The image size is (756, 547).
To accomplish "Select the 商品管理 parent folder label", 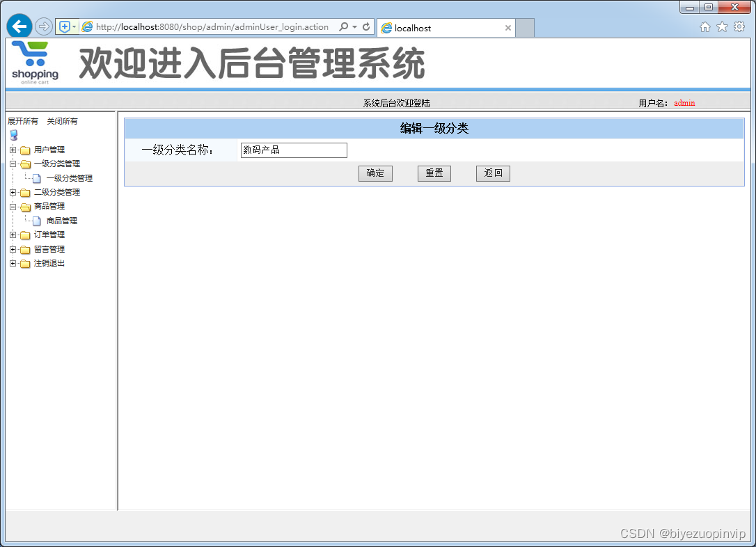I will [49, 206].
